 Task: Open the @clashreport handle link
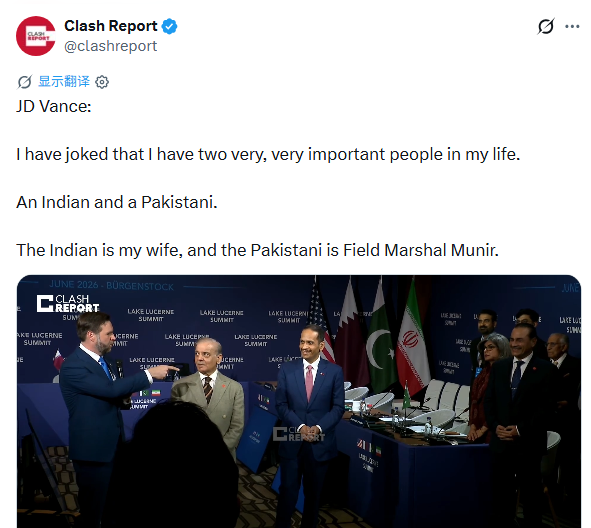110,46
